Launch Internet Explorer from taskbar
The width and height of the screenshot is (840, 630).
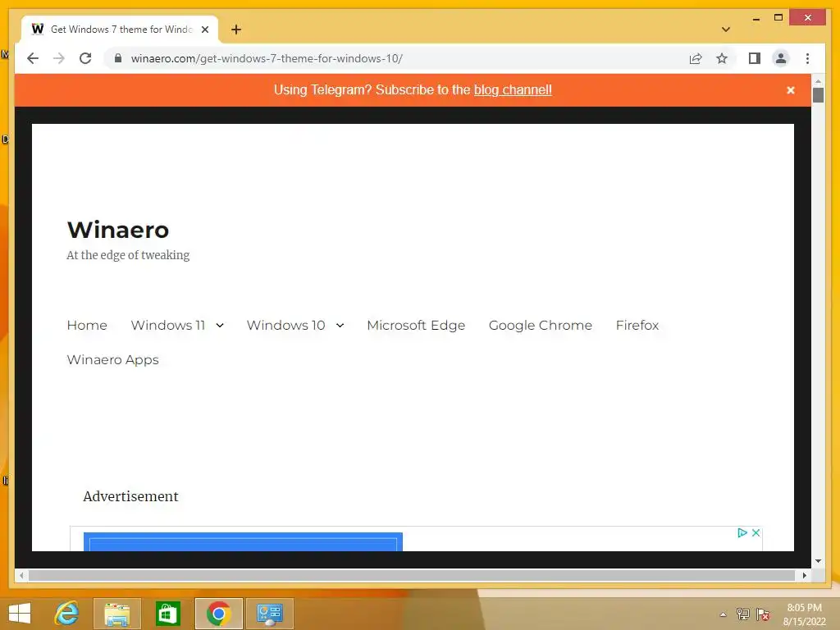(x=67, y=614)
